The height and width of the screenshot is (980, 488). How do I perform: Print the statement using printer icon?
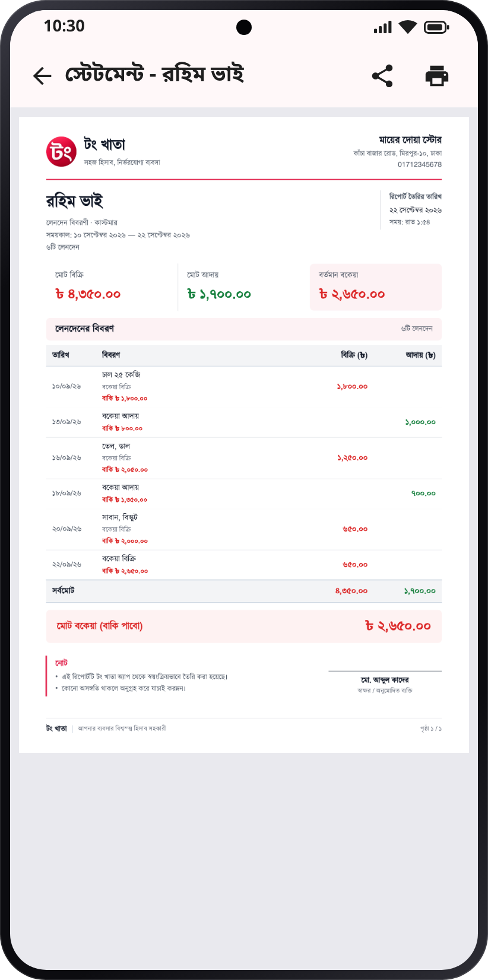[x=437, y=76]
